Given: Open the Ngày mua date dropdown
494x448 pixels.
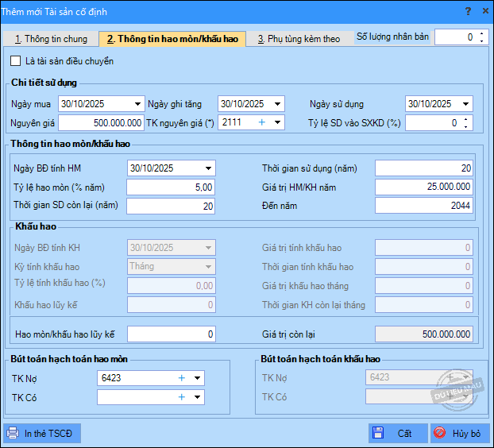Looking at the screenshot, I should tap(139, 104).
